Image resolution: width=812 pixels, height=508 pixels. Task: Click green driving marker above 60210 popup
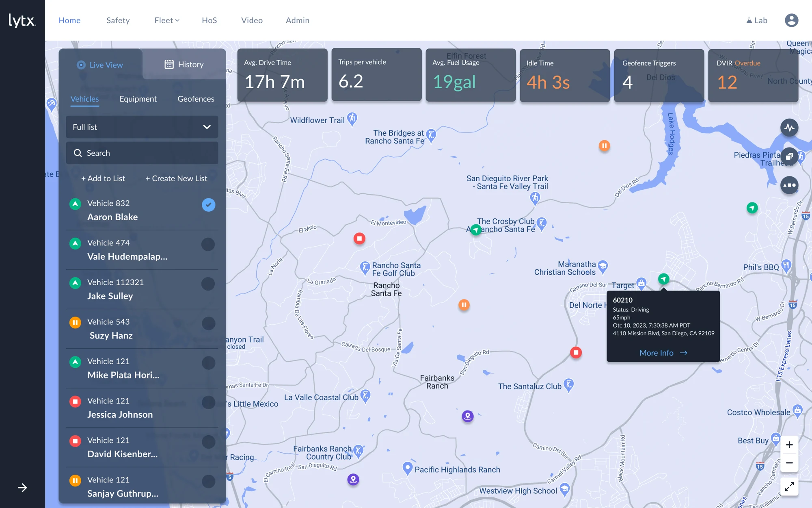pos(663,279)
